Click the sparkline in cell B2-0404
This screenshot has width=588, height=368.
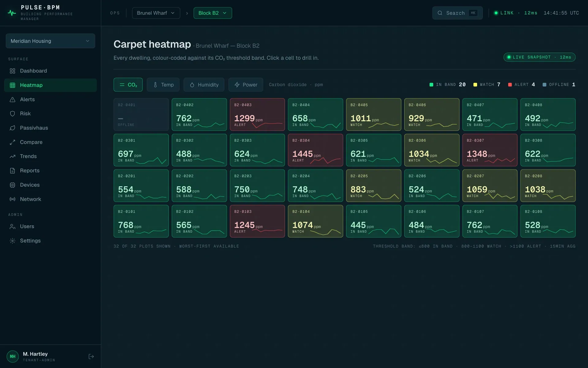(325, 125)
